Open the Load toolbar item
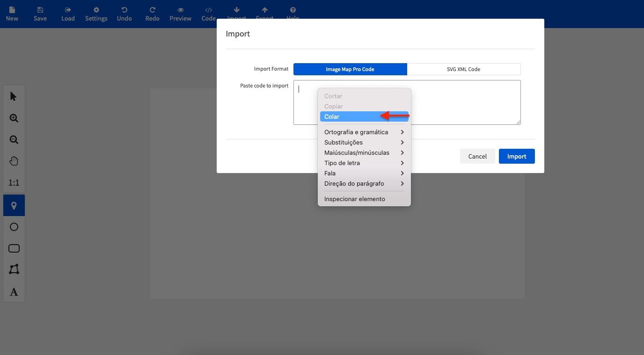The width and height of the screenshot is (644, 355). [68, 14]
